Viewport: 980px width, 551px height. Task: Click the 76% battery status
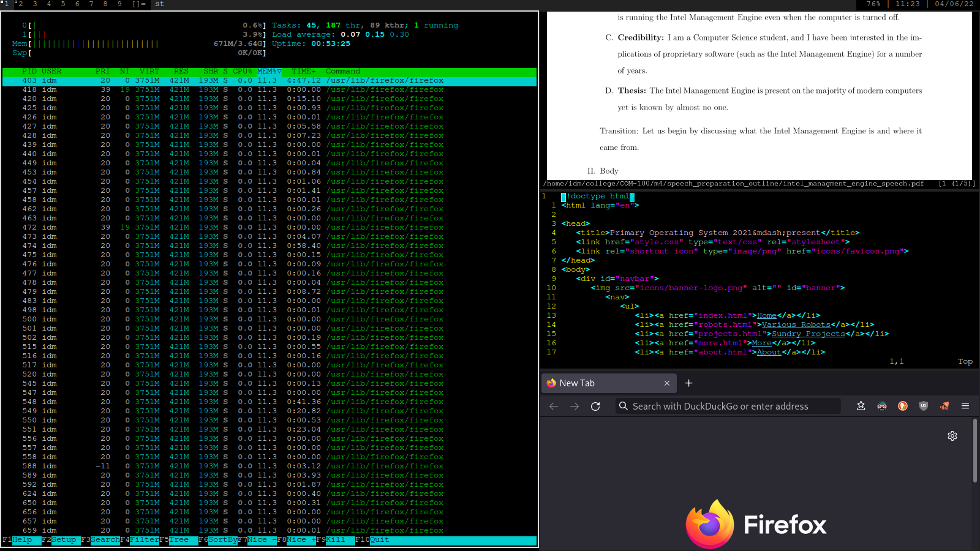(x=873, y=4)
